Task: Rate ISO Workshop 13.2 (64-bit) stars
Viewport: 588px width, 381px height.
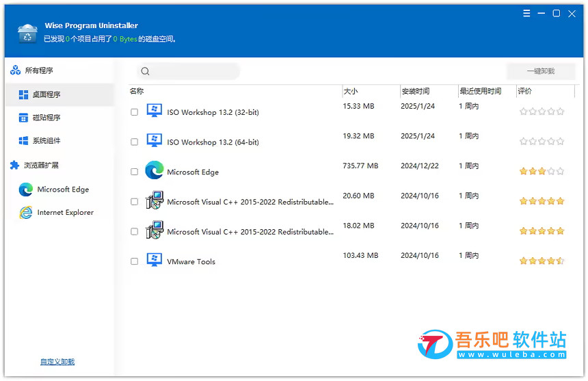Action: [x=542, y=142]
